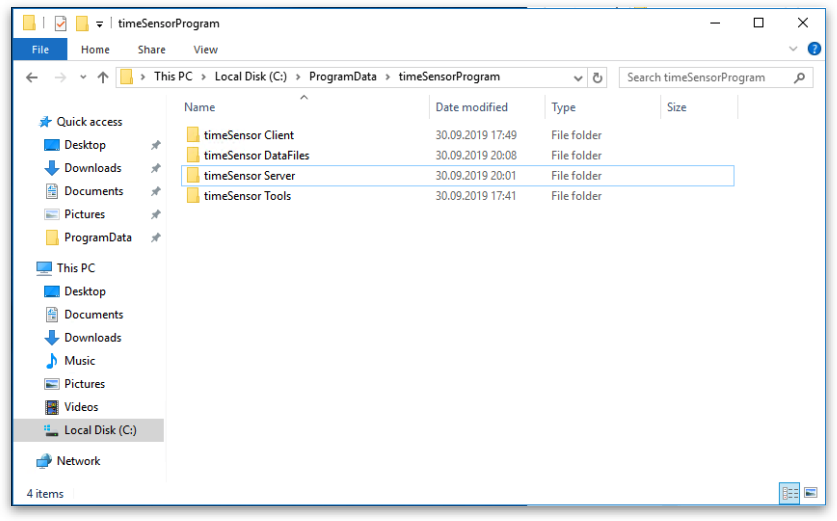Click ProgramData in address breadcrumb
837x521 pixels.
[343, 76]
